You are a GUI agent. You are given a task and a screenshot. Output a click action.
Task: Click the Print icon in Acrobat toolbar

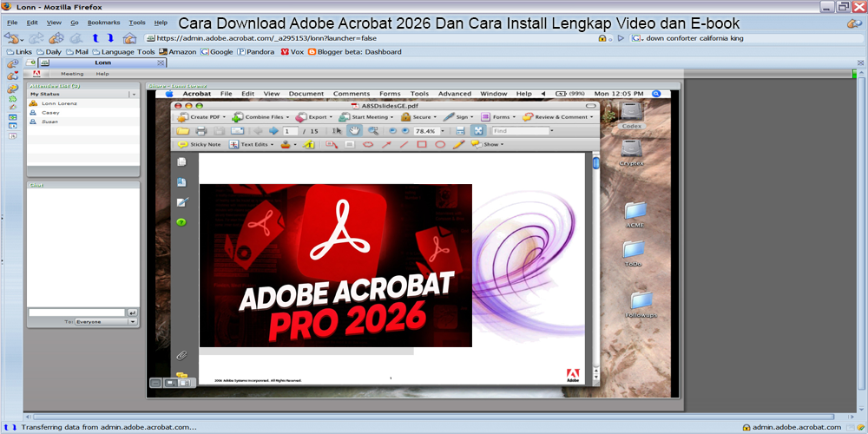(x=201, y=131)
